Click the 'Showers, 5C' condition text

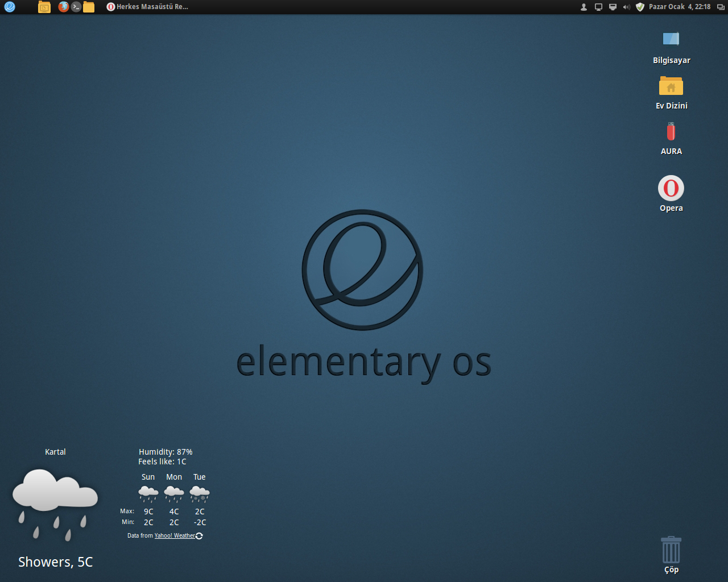point(55,562)
